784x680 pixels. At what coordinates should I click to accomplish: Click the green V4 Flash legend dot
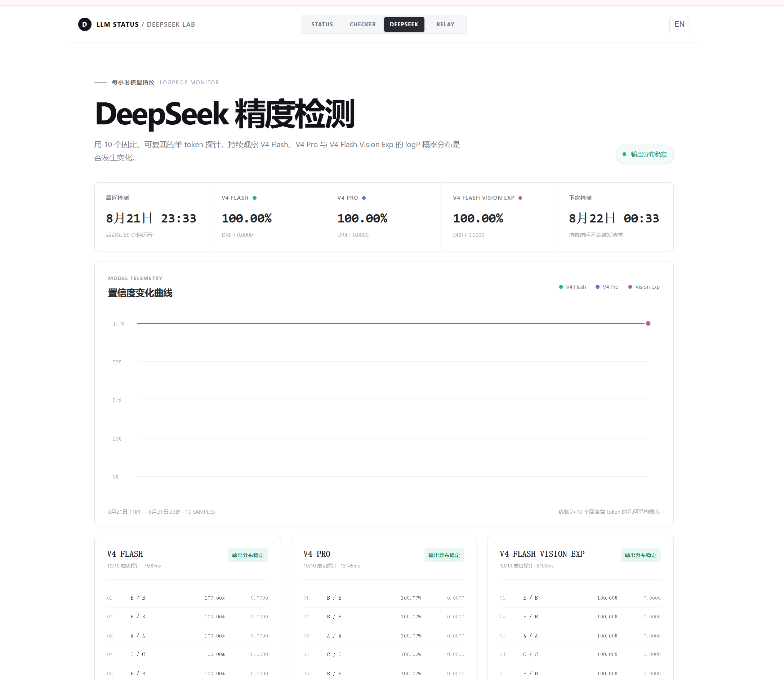click(561, 287)
